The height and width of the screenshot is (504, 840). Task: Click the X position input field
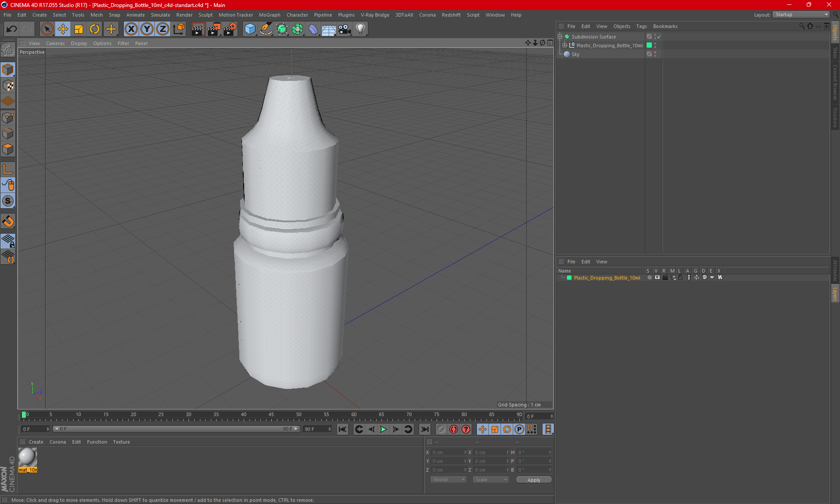tap(448, 452)
